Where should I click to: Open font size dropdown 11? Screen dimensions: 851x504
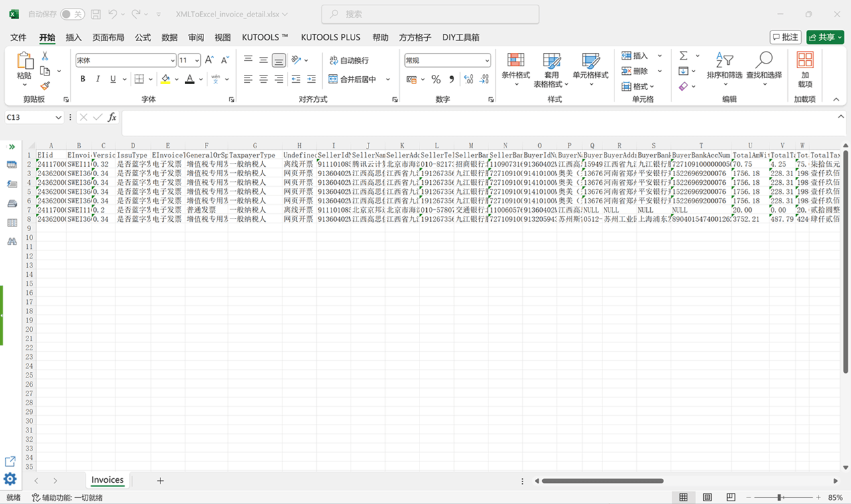point(197,60)
